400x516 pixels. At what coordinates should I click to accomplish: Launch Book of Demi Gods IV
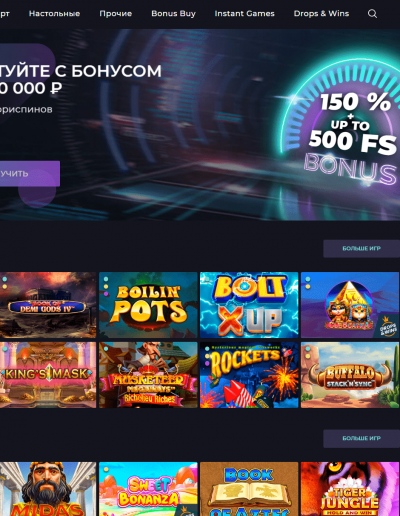pos(48,305)
